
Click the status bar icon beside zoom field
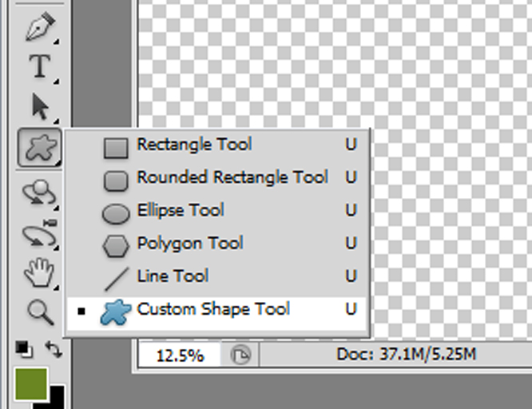tap(240, 355)
